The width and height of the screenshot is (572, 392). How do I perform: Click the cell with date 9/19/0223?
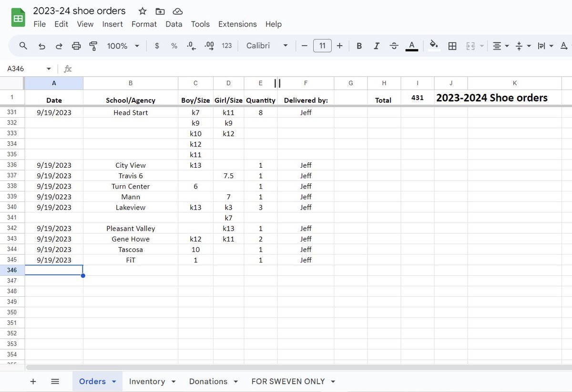[x=54, y=197]
